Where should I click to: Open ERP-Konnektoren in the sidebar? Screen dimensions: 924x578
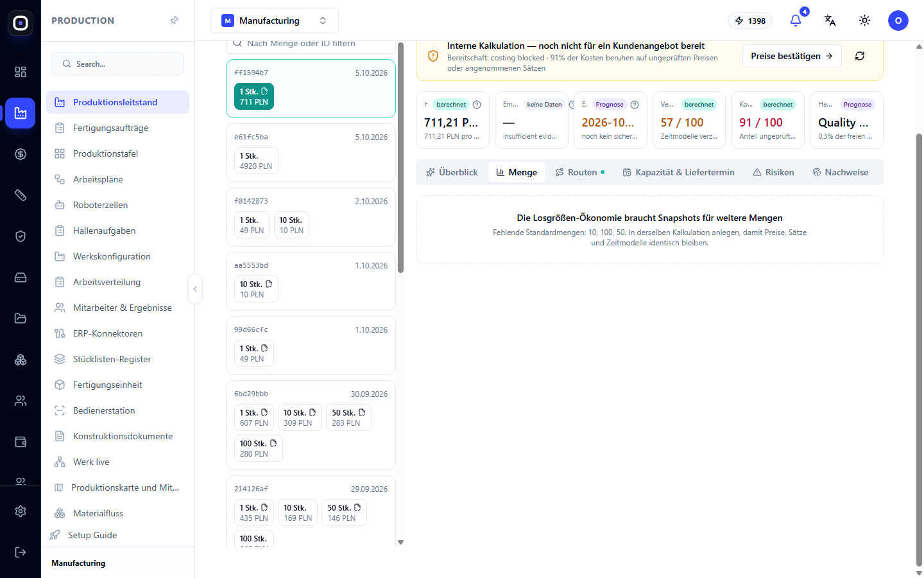pyautogui.click(x=118, y=333)
